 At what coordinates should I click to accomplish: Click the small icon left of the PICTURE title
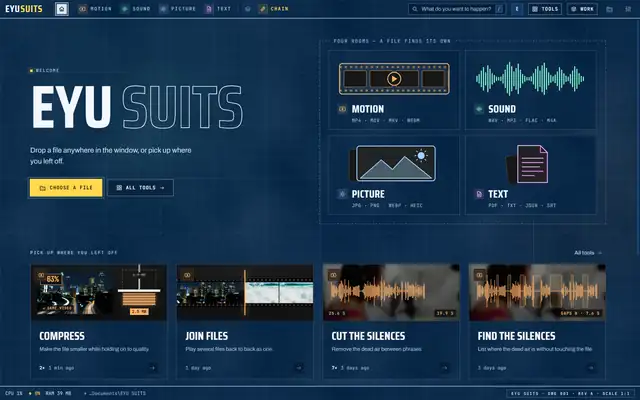[x=342, y=194]
